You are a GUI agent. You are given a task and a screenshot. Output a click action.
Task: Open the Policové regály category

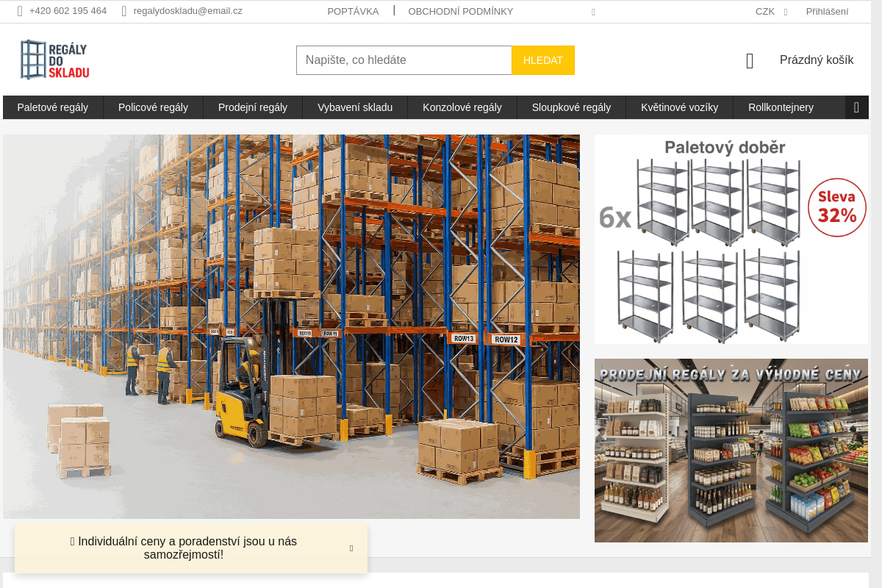(x=153, y=107)
